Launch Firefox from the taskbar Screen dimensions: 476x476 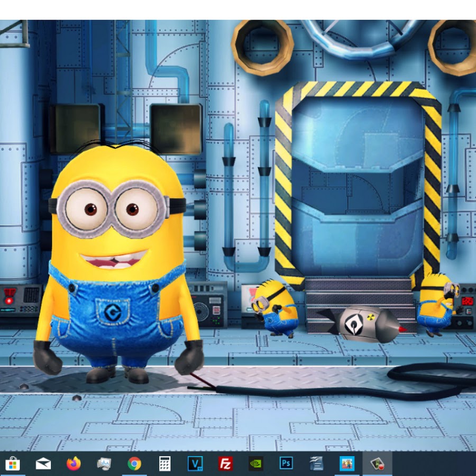(x=74, y=463)
